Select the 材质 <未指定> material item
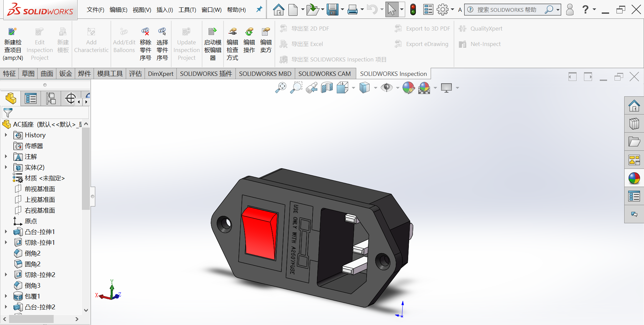The width and height of the screenshot is (644, 325). [x=45, y=178]
